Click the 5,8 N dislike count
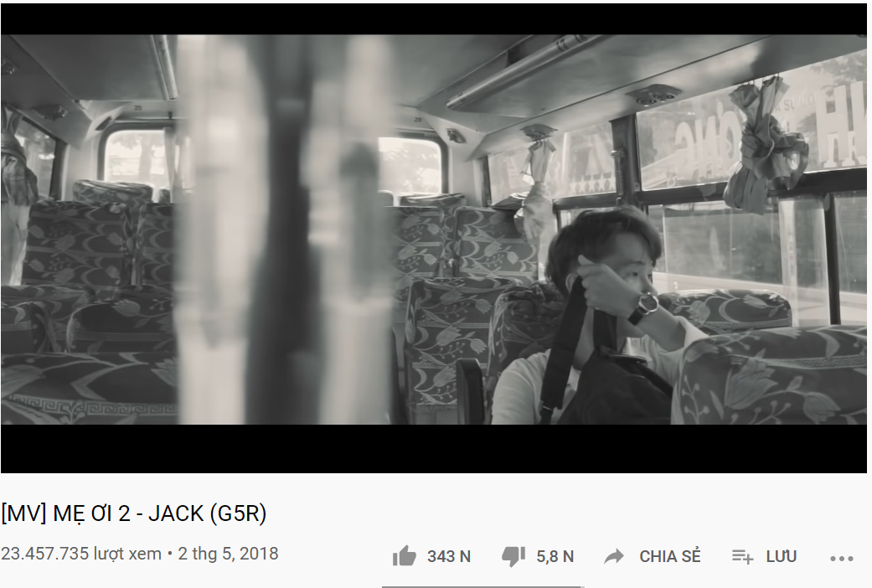This screenshot has height=588, width=872. pos(555,556)
